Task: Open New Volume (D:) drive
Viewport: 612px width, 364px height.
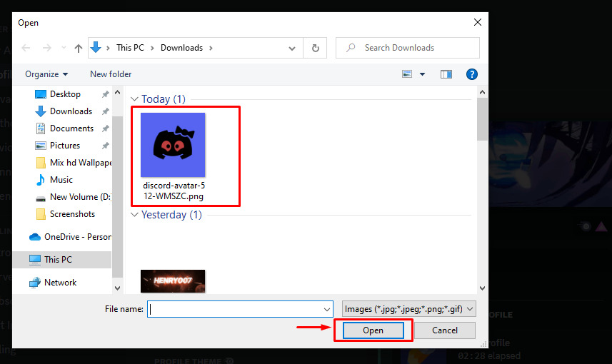Action: tap(81, 197)
